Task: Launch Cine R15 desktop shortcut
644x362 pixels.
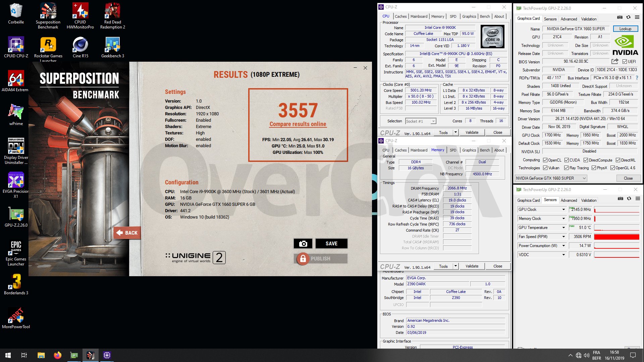Action: point(80,47)
